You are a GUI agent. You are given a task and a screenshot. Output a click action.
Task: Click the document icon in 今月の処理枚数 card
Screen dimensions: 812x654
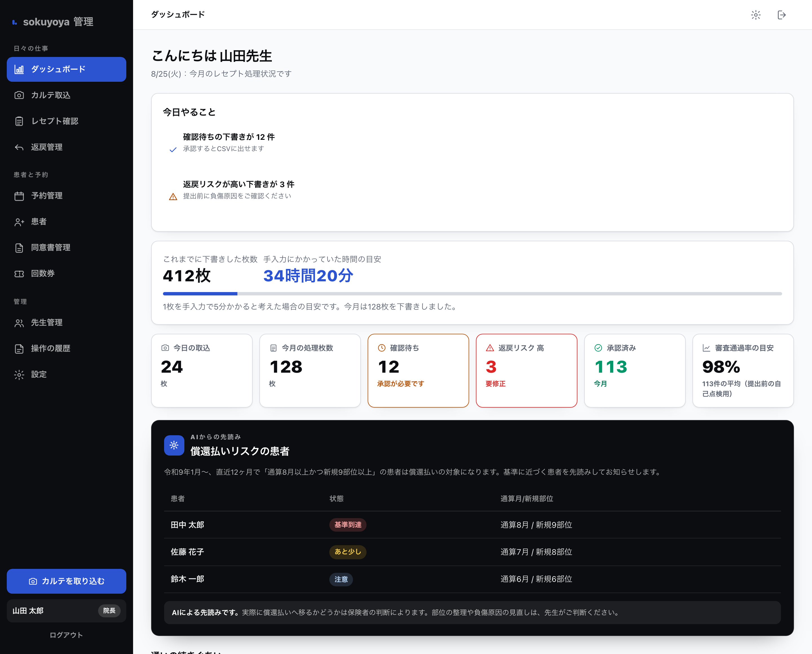(273, 348)
